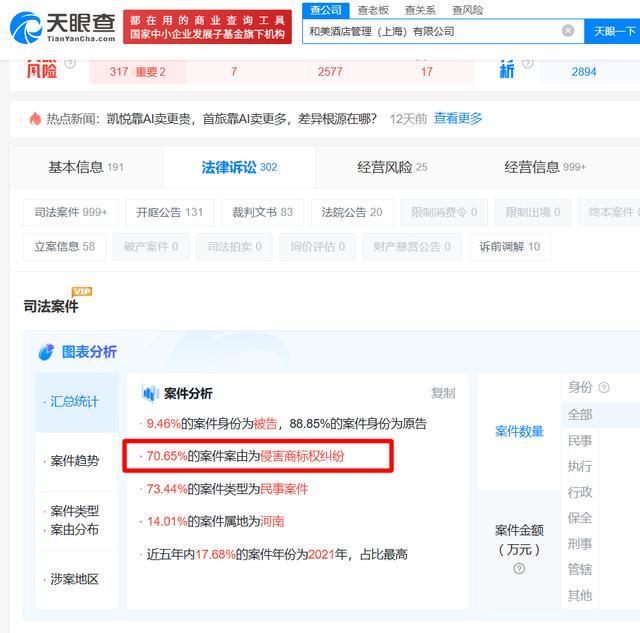The height and width of the screenshot is (633, 640).
Task: Select the 限制消费令 0 filter
Action: pos(444,212)
